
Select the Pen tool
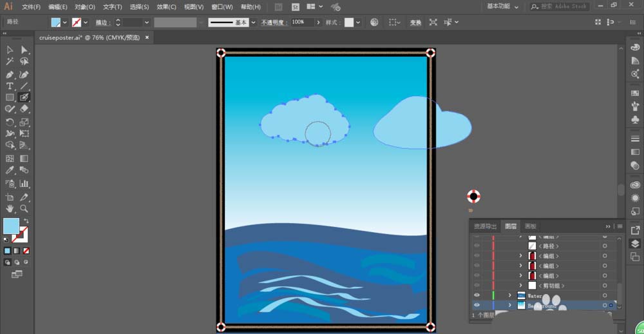tap(10, 75)
